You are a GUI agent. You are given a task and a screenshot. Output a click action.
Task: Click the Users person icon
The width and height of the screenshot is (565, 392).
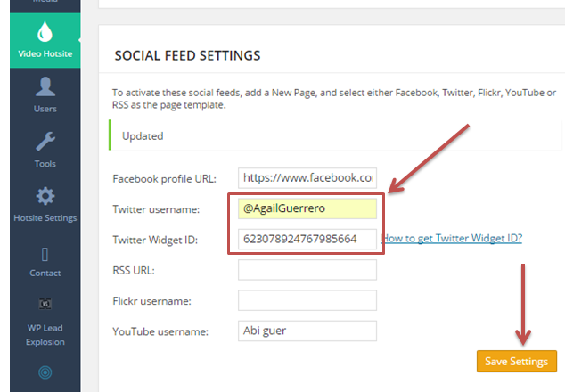click(45, 87)
